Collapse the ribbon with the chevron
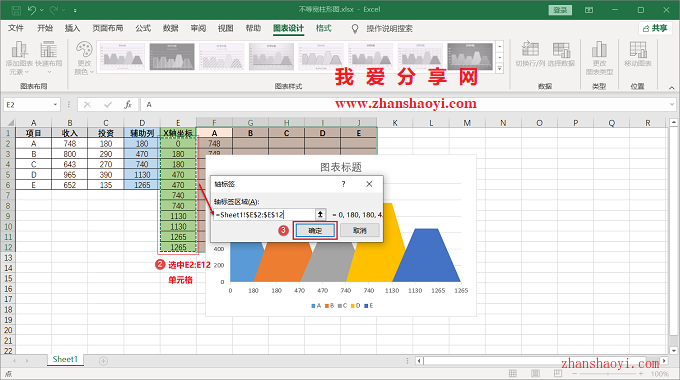This screenshot has height=380, width=680. (x=671, y=88)
